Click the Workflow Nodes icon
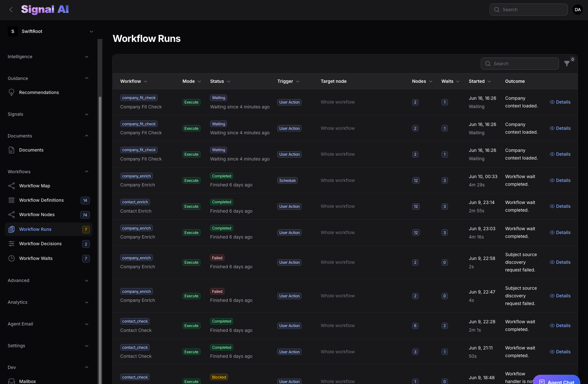The image size is (588, 384). 12,215
